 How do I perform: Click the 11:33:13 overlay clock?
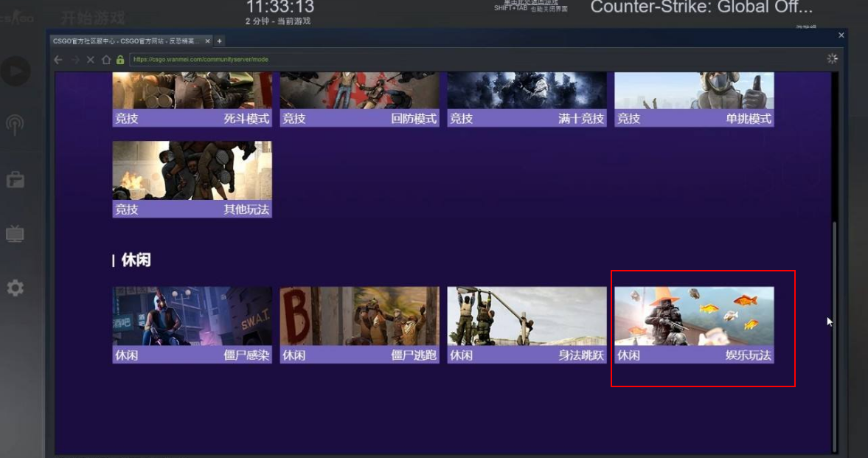[x=280, y=7]
